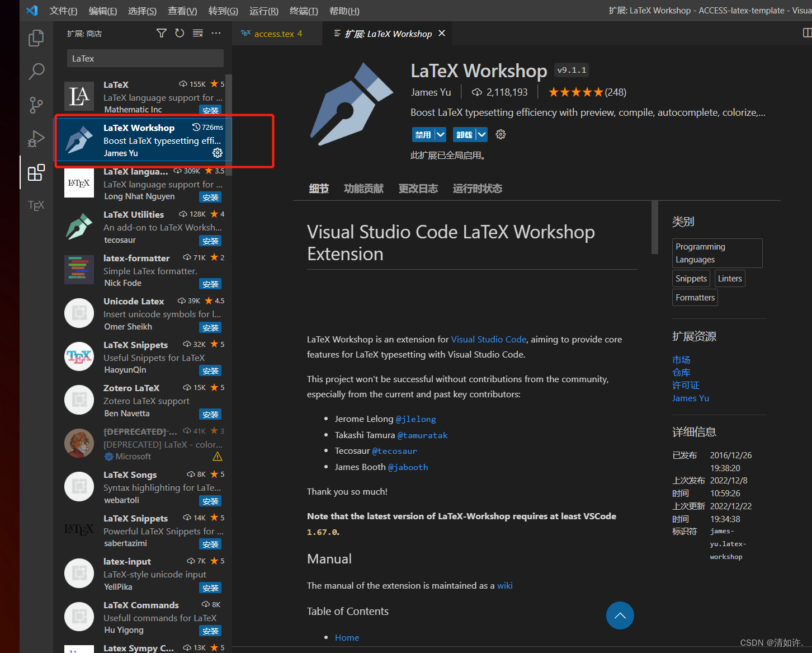Filter extensions with the funnel icon

[x=162, y=34]
